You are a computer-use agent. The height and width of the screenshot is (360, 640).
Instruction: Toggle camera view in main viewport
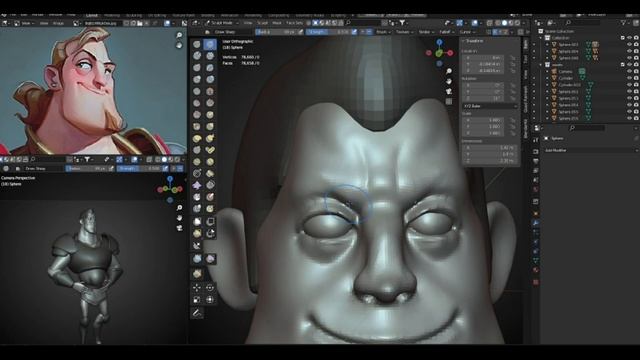(x=449, y=91)
